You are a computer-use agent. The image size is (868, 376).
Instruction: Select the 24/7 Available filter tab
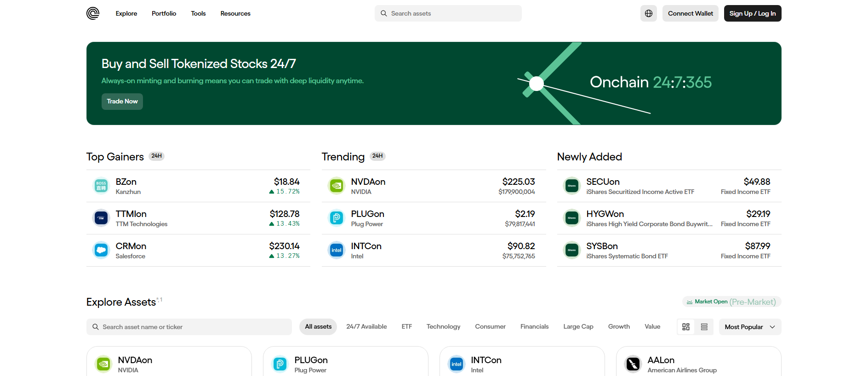pyautogui.click(x=366, y=327)
